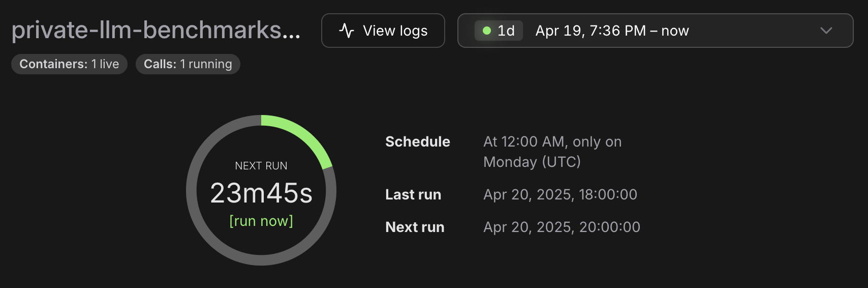Click the Containers: 1 live badge
Screen dimensions: 868x288
point(69,64)
